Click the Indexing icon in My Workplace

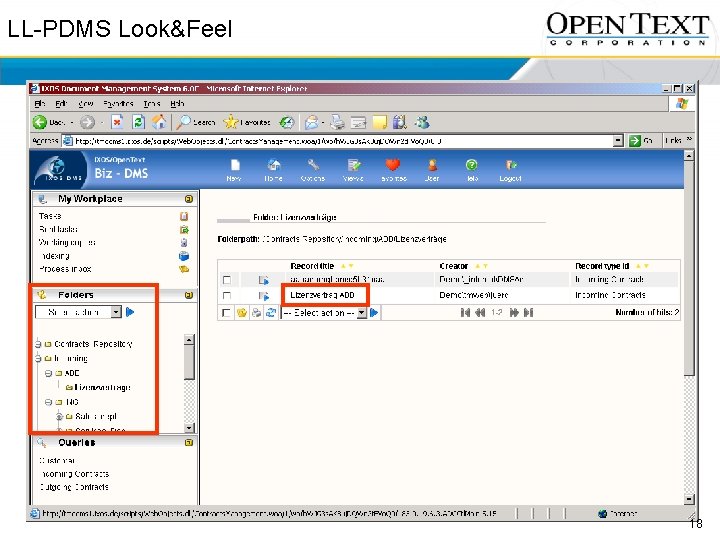(x=184, y=256)
